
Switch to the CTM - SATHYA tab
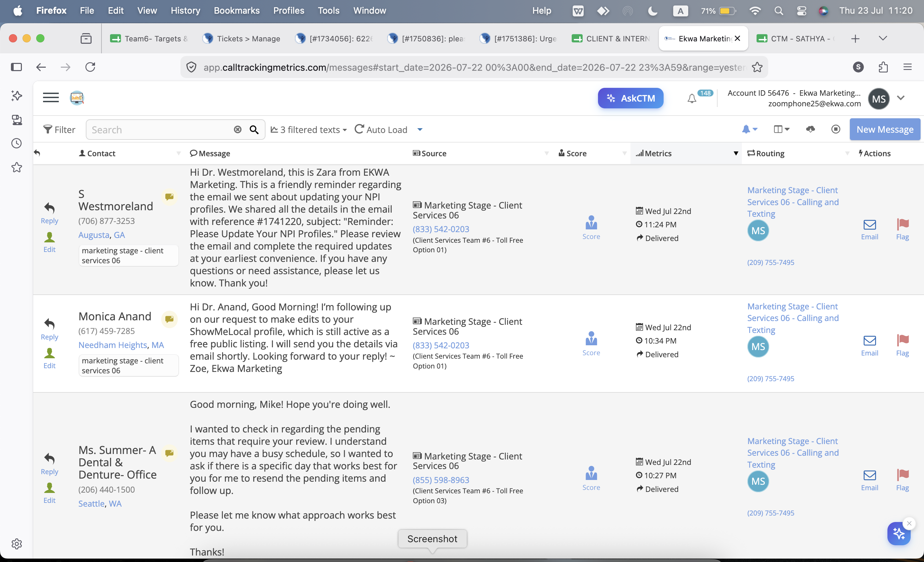tap(795, 39)
